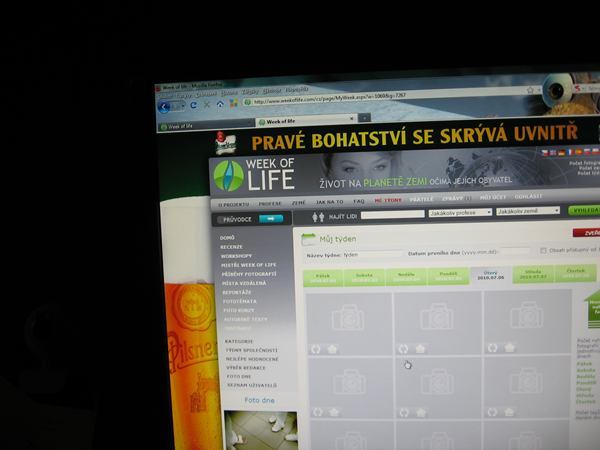Click the people icon beside Najít lidi
600x450 pixels.
[x=318, y=217]
